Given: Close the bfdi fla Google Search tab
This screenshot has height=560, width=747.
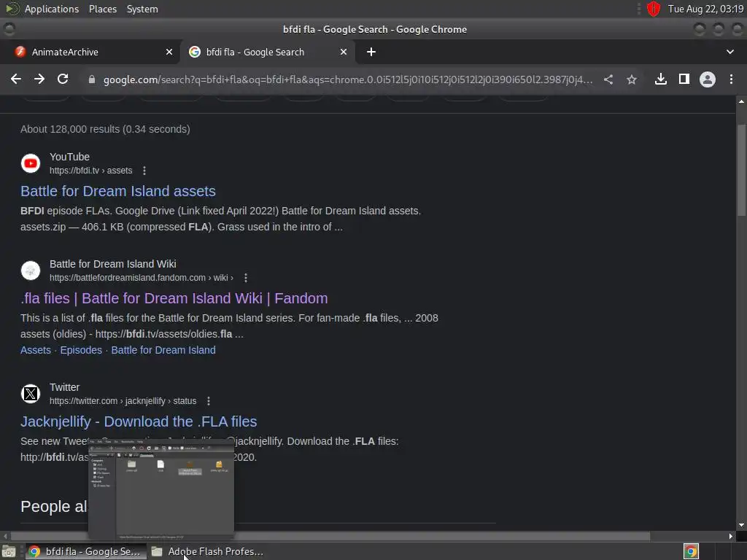Looking at the screenshot, I should coord(344,52).
